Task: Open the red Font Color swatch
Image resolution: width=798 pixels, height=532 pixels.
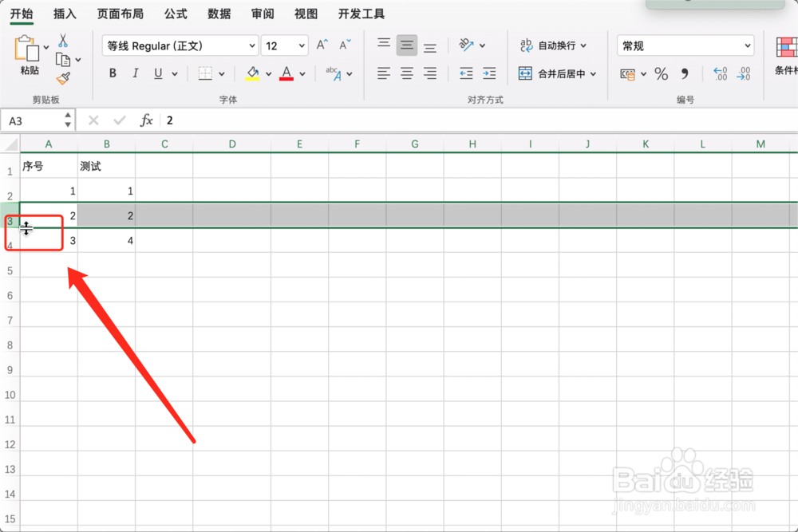Action: (x=286, y=73)
